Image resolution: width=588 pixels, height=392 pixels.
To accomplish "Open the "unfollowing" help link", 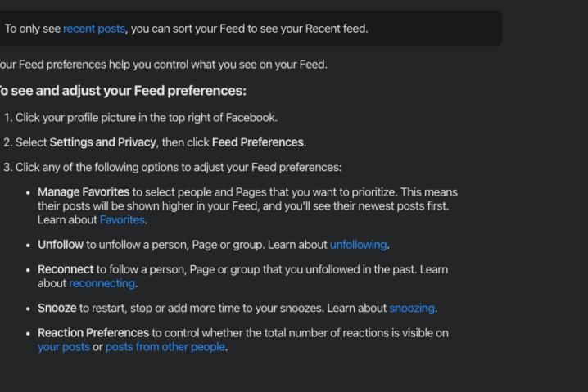I will pyautogui.click(x=358, y=245).
